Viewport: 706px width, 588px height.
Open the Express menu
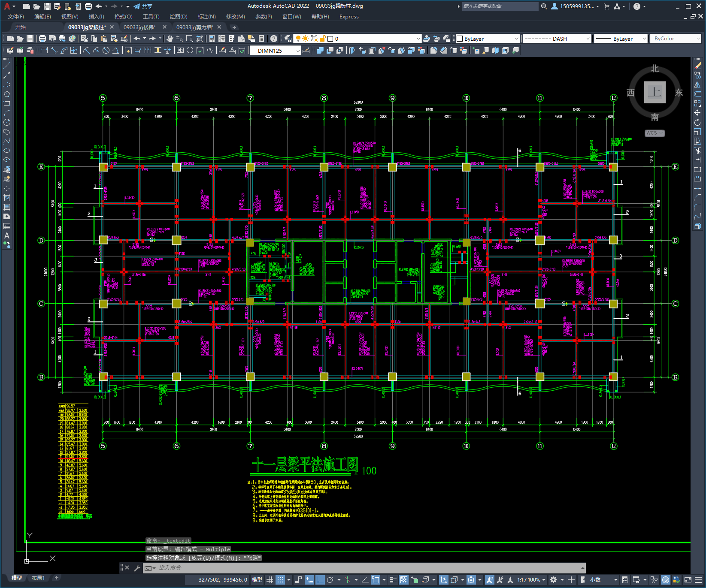pyautogui.click(x=349, y=17)
